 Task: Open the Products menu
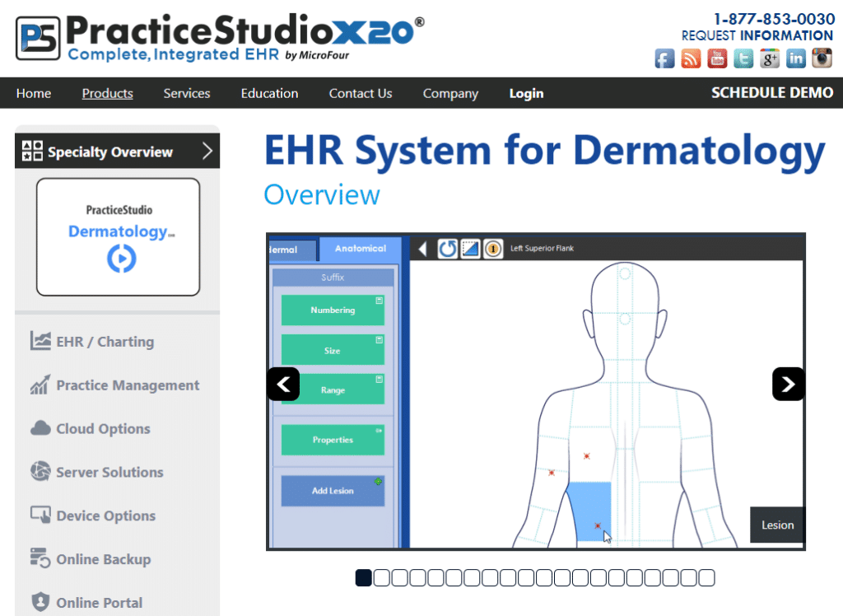pyautogui.click(x=108, y=93)
